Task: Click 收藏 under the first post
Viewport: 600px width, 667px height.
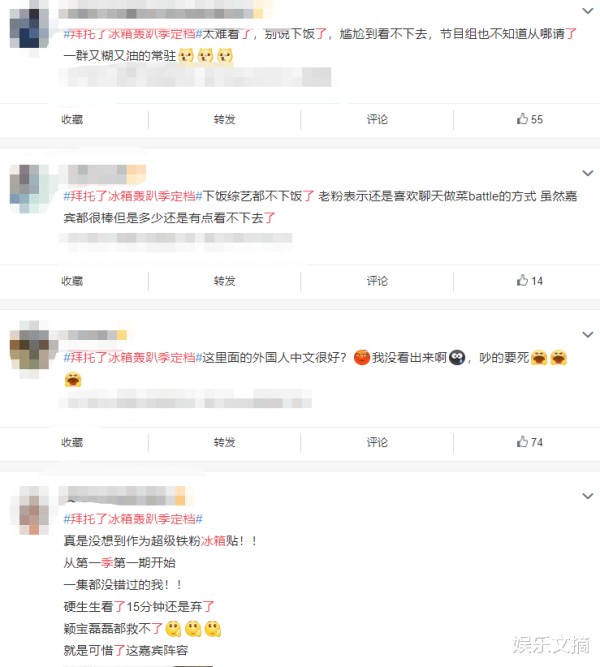Action: pos(72,120)
